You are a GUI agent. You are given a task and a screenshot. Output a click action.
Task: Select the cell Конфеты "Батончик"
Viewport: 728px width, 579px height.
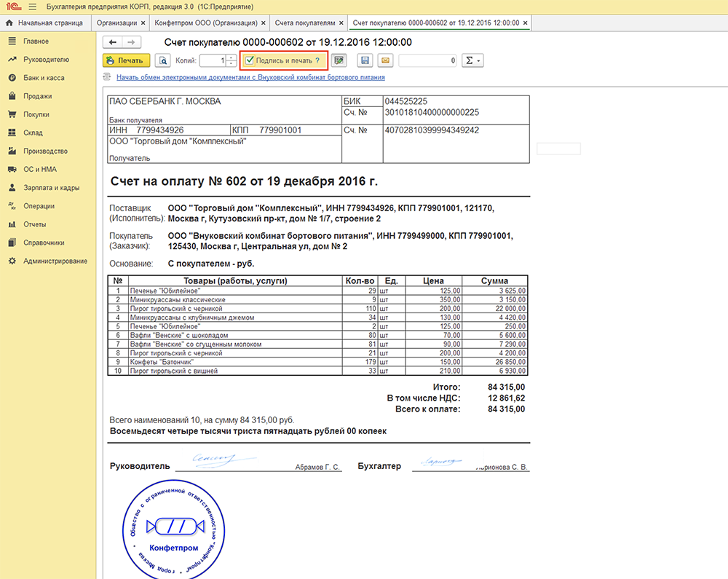(x=235, y=362)
